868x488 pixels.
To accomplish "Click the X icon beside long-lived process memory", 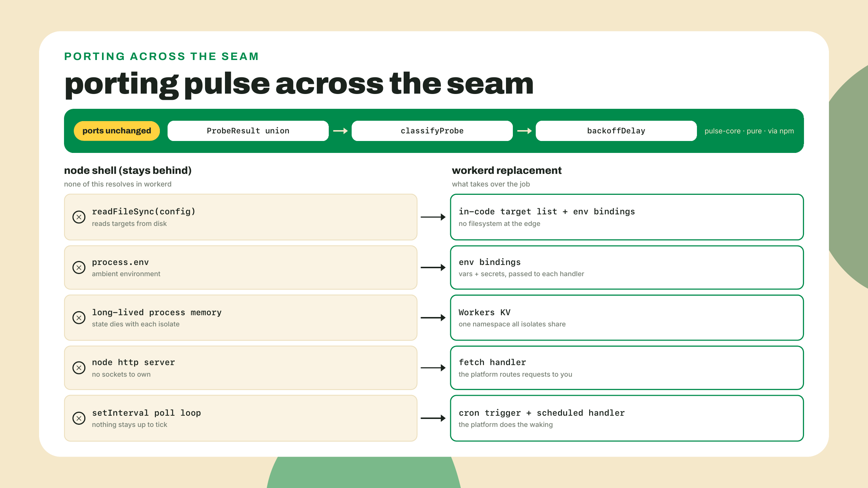I will [x=79, y=318].
